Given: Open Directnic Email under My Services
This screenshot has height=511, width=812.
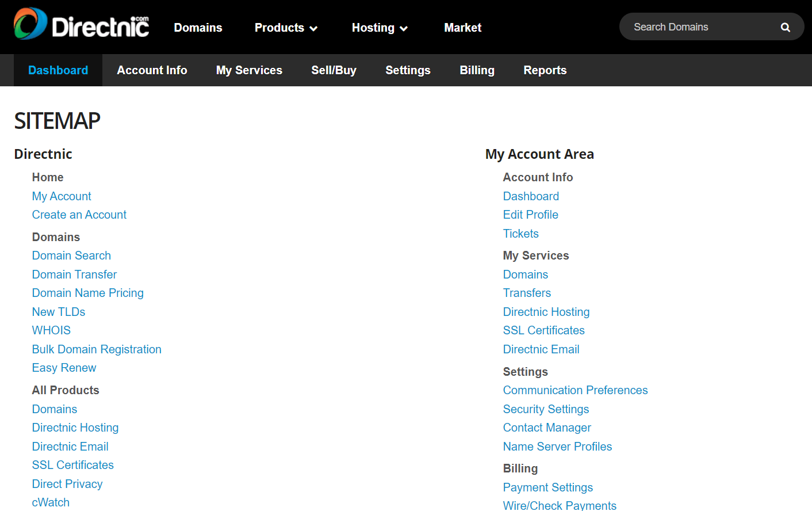Looking at the screenshot, I should point(541,349).
